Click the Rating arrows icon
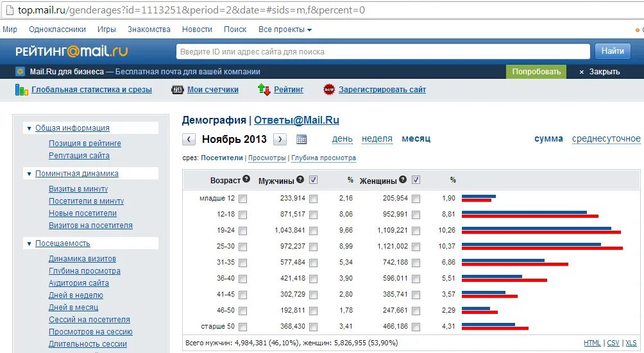644x353 pixels. [x=264, y=90]
